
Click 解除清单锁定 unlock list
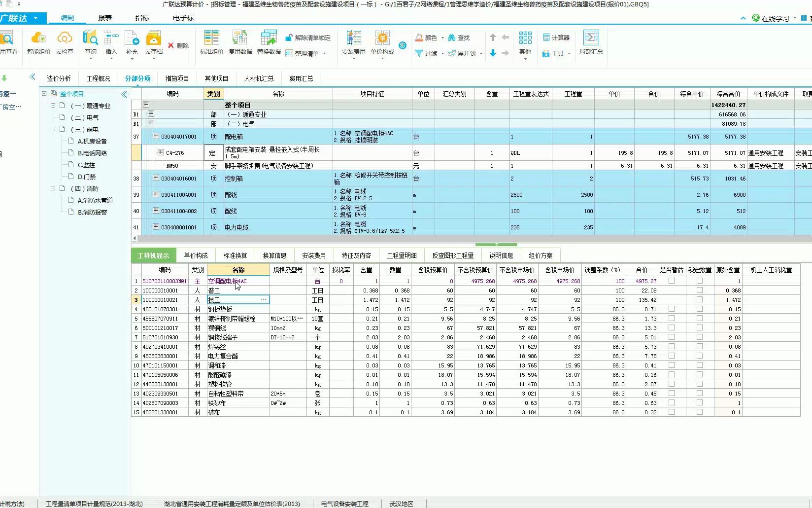pos(308,37)
